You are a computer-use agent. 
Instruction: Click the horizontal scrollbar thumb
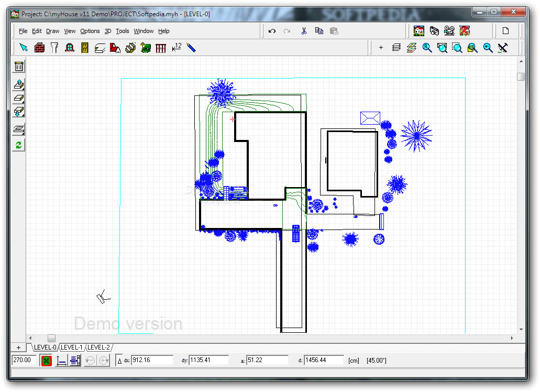pyautogui.click(x=51, y=338)
